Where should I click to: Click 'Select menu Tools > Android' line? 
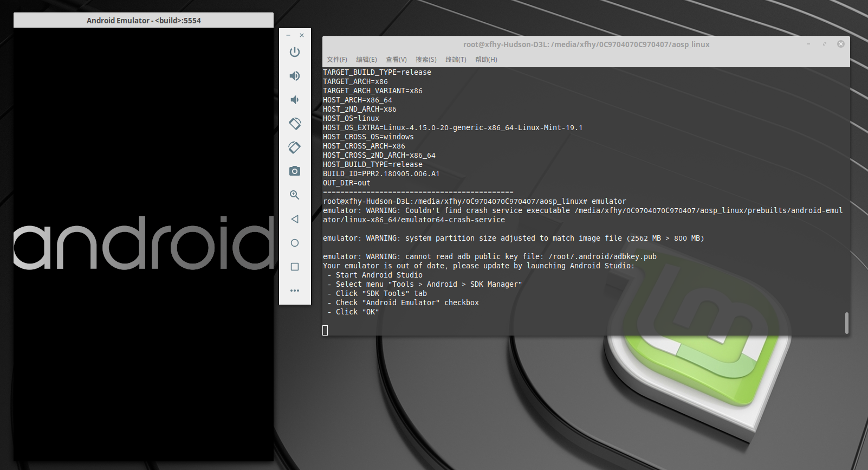(425, 284)
